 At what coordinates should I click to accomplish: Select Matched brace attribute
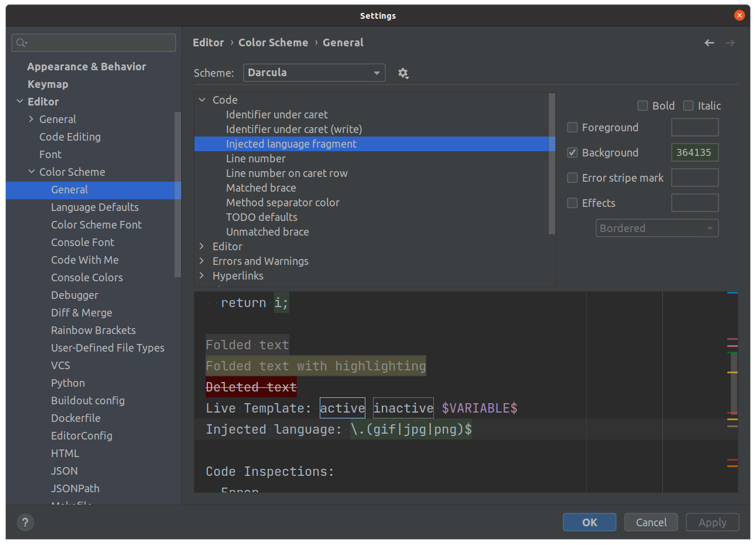261,188
